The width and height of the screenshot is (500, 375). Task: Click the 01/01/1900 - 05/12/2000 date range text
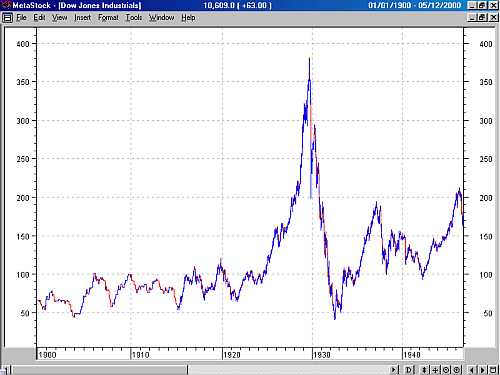(414, 5)
